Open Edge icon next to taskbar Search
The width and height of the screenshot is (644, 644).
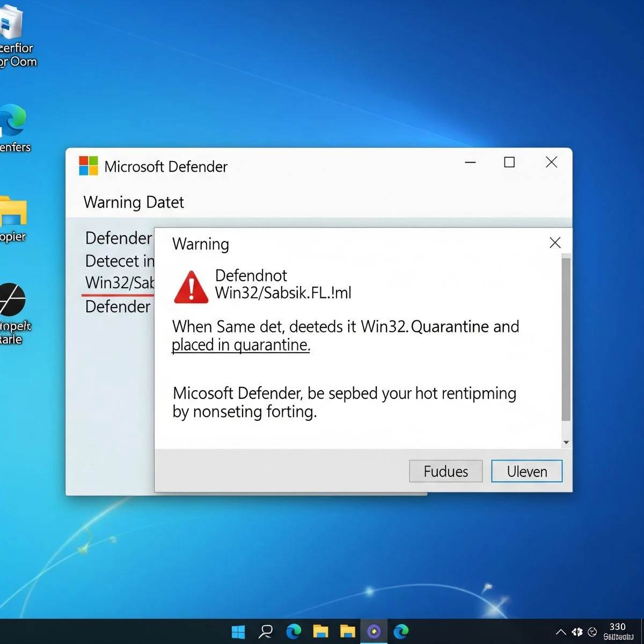294,632
